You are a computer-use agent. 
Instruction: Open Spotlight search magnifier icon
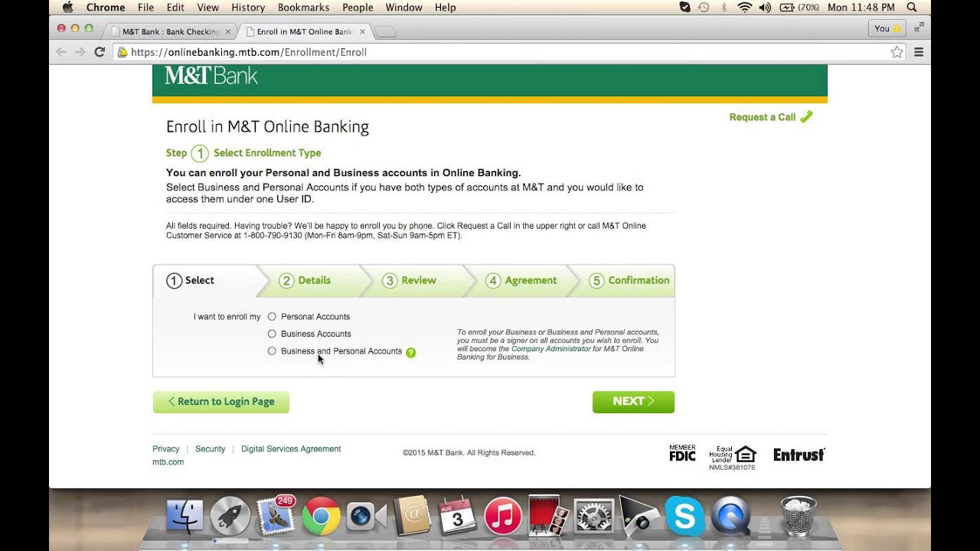[912, 7]
